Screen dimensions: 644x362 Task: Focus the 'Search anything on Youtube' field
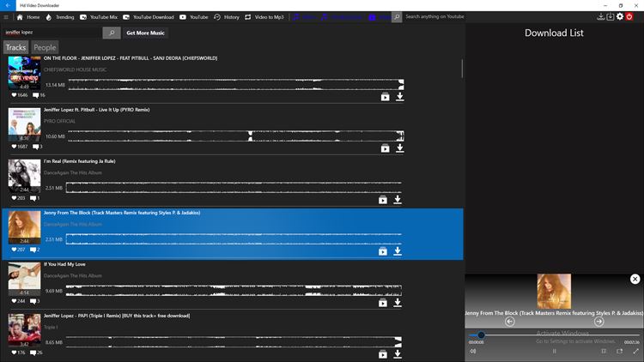point(434,17)
